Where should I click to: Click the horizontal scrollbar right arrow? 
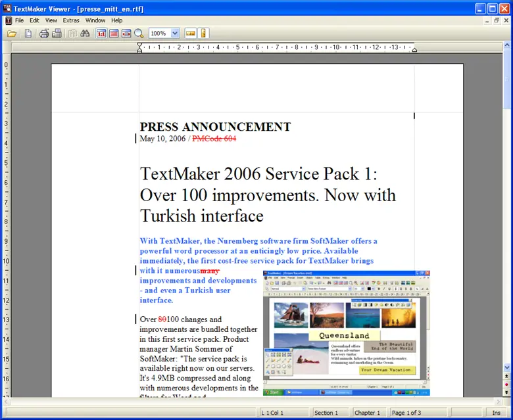tap(499, 401)
